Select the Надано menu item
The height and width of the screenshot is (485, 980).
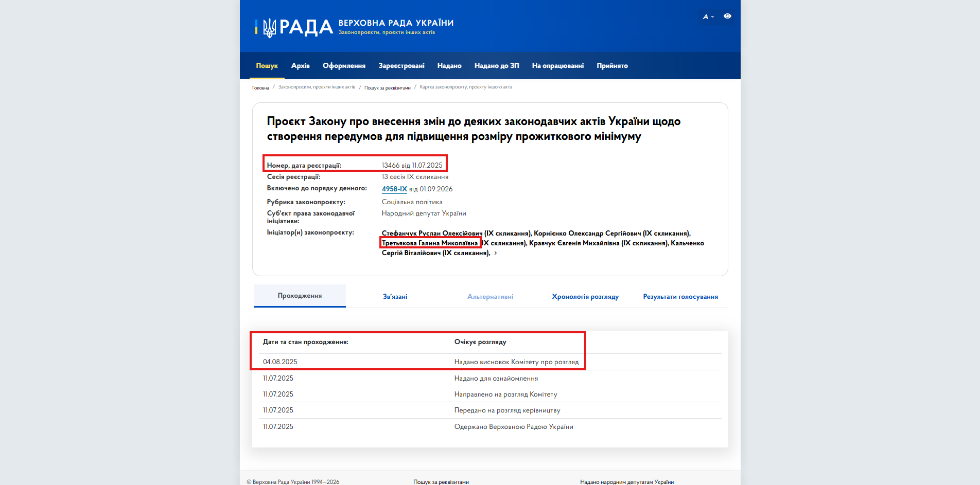coord(449,65)
